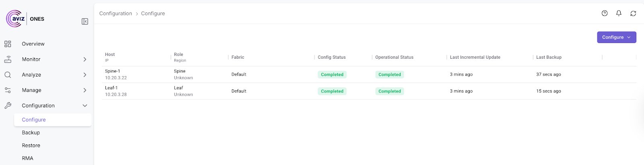
Task: Open the Configure dropdown button
Action: (x=616, y=37)
